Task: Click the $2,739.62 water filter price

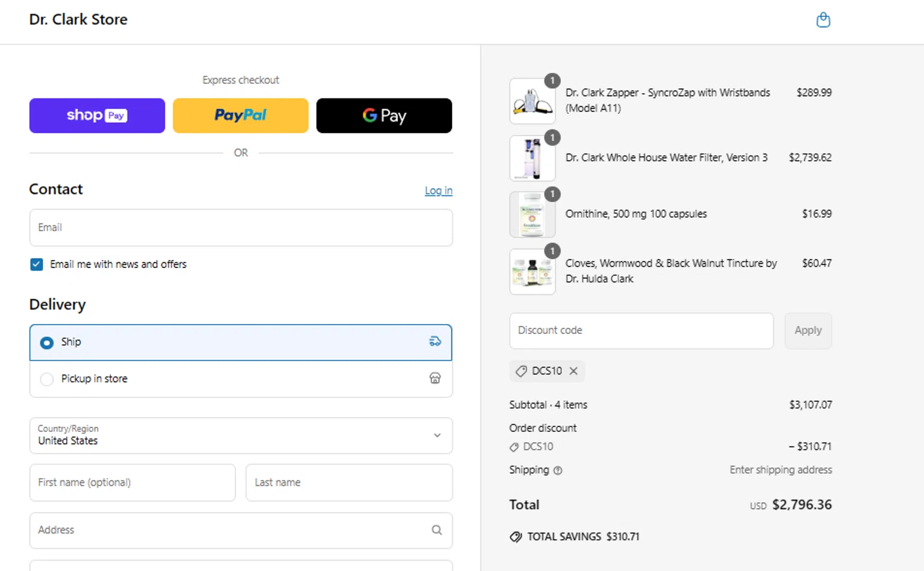Action: (x=810, y=158)
